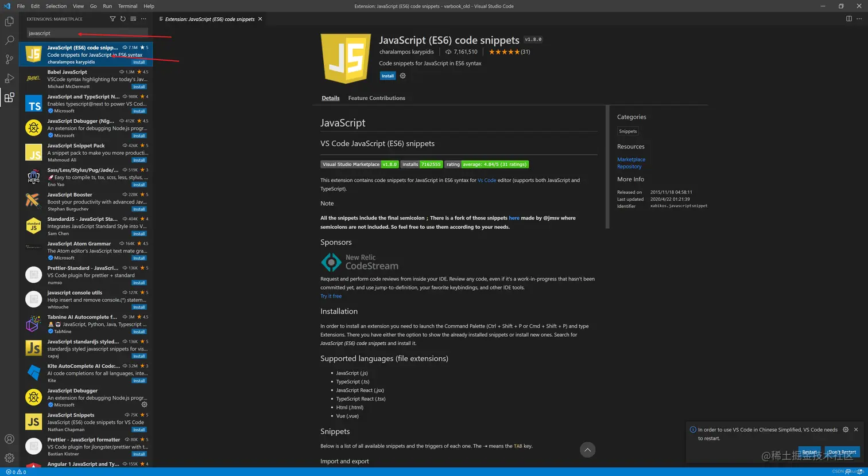Split the editor to the right
The image size is (868, 476).
(848, 19)
